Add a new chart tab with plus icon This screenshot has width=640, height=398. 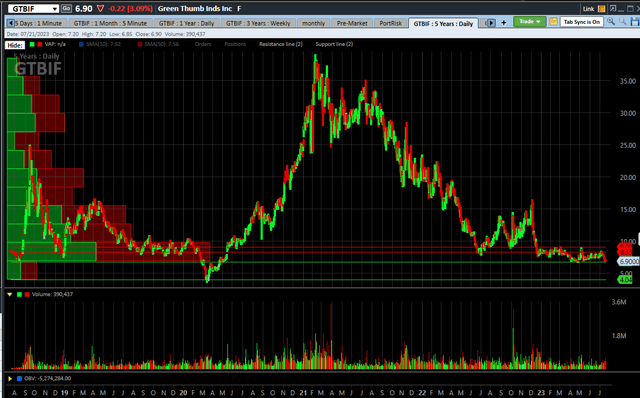(x=504, y=23)
